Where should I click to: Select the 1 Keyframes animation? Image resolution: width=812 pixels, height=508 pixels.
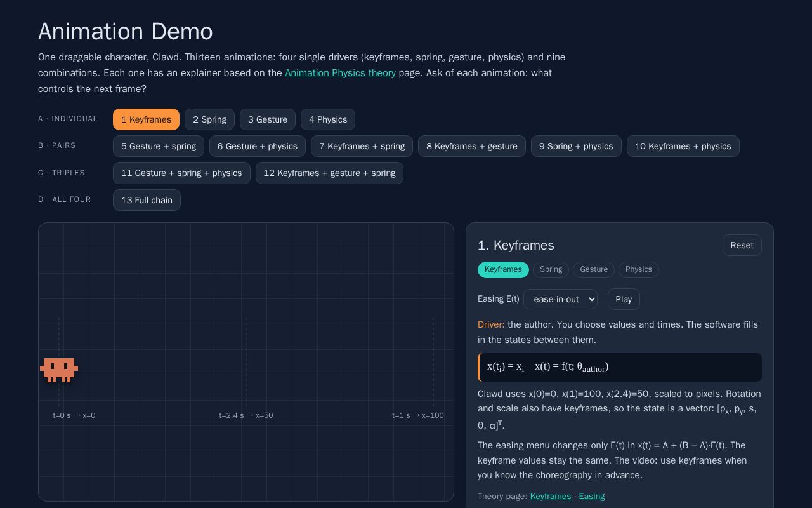[146, 119]
